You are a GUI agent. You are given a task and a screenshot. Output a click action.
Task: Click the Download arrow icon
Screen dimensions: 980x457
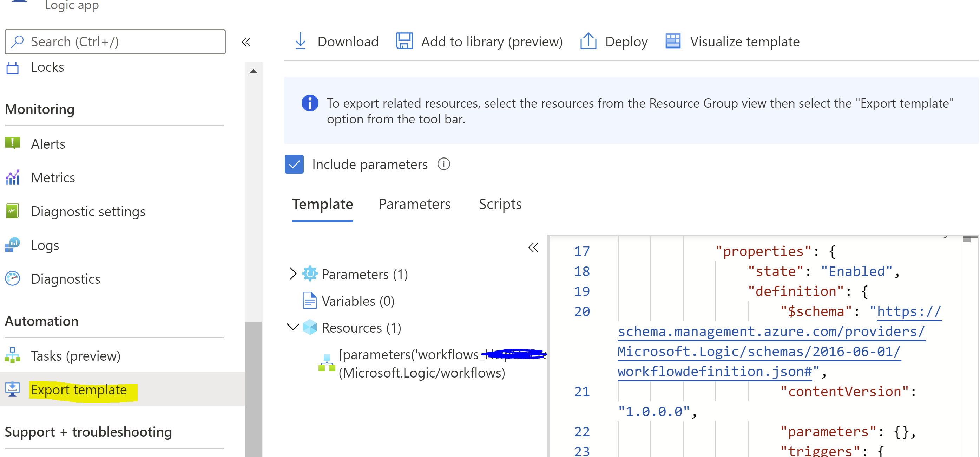click(x=300, y=41)
